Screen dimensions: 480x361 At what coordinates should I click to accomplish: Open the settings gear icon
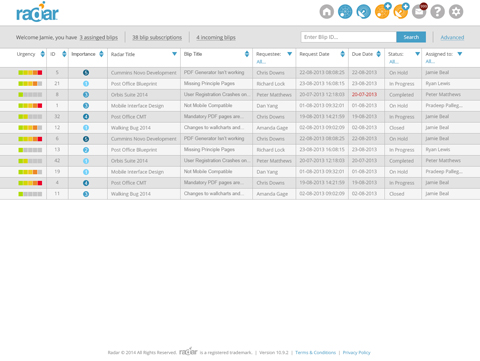click(456, 12)
